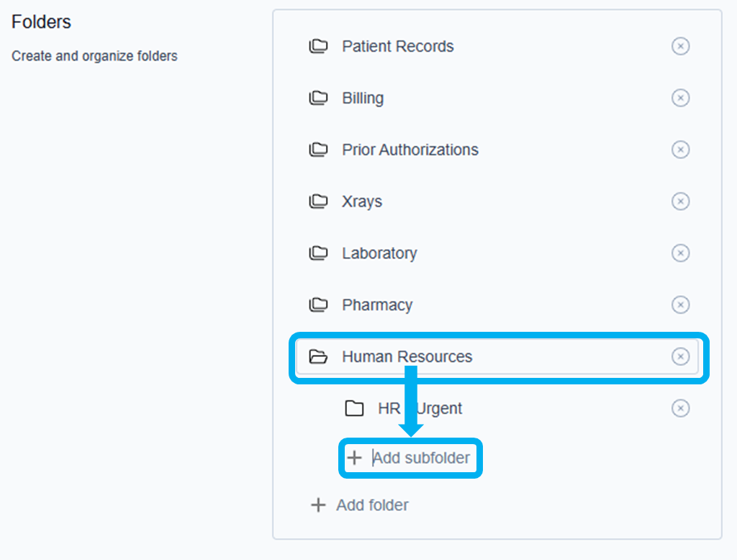Click the Laboratory folder icon

(318, 254)
